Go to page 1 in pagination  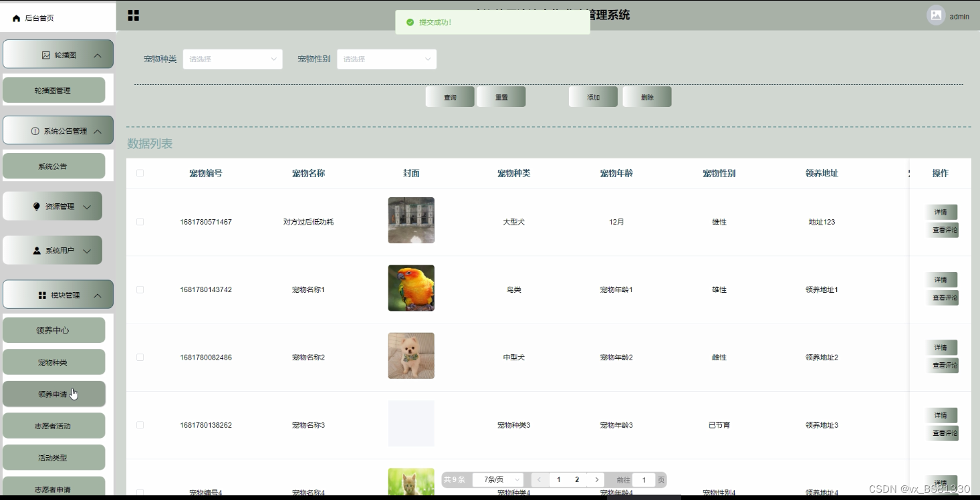[x=559, y=480]
